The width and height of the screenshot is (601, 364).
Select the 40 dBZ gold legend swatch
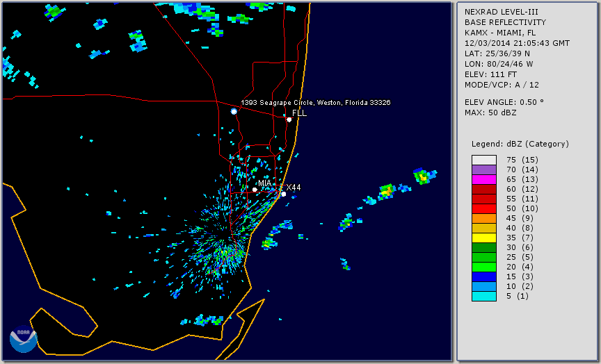click(484, 228)
